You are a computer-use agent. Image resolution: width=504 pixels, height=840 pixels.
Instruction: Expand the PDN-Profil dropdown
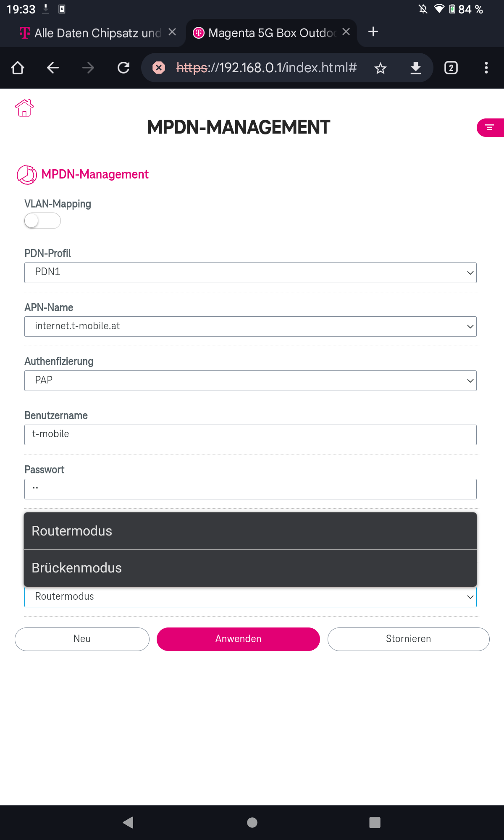pos(250,273)
